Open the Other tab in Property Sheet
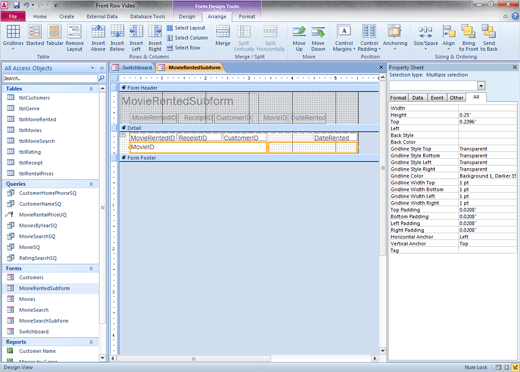This screenshot has width=520, height=372. (456, 98)
